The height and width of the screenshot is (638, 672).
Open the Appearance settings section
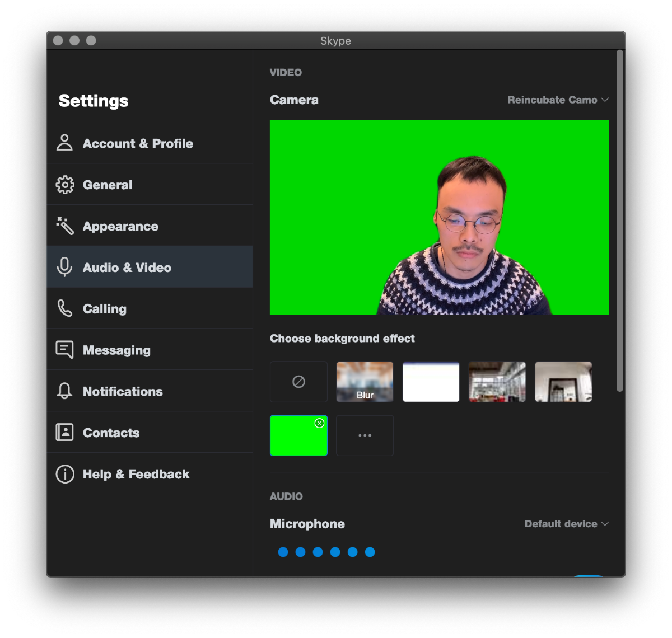click(150, 226)
